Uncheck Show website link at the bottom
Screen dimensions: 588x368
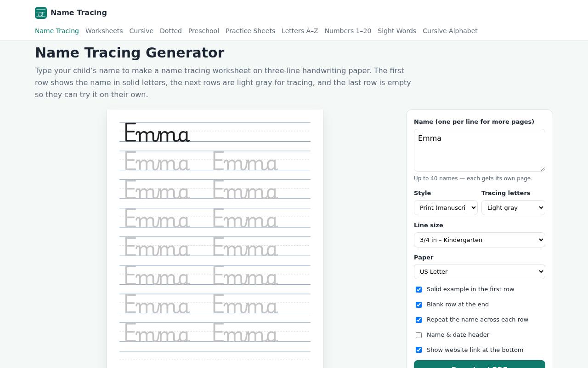418,350
